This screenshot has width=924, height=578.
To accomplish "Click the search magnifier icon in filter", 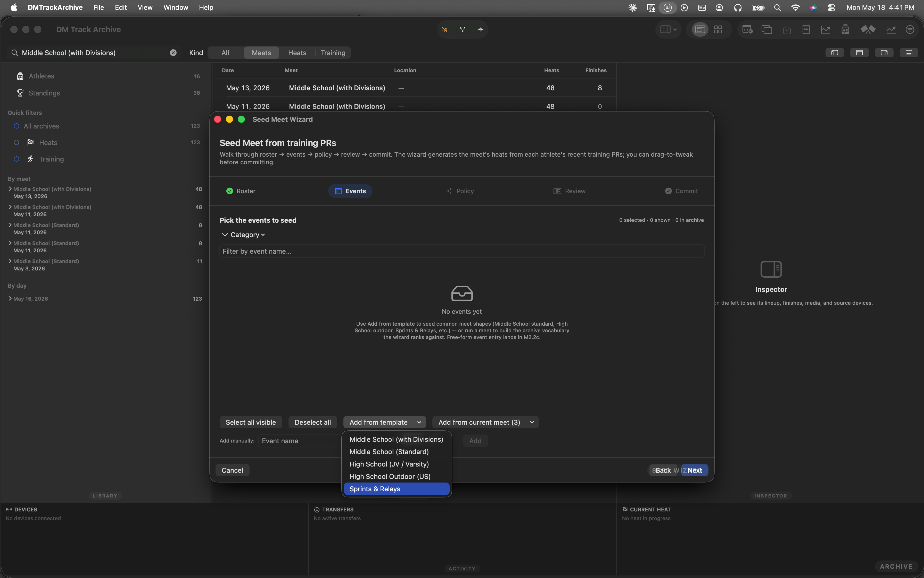I will 14,53.
